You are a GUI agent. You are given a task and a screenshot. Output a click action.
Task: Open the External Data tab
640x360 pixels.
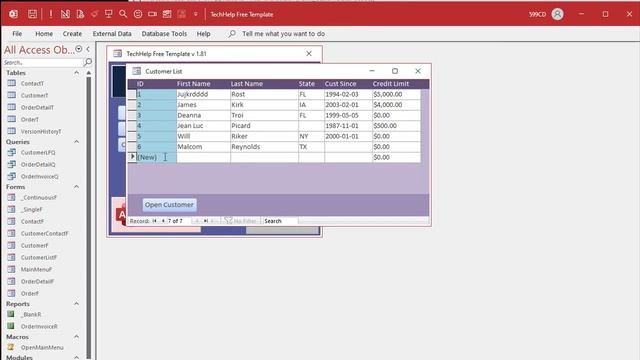[112, 34]
